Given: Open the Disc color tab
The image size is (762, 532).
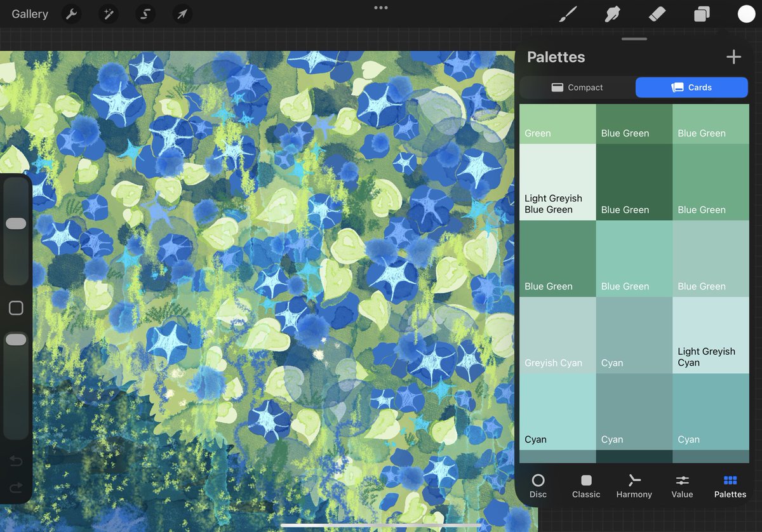Looking at the screenshot, I should (538, 486).
